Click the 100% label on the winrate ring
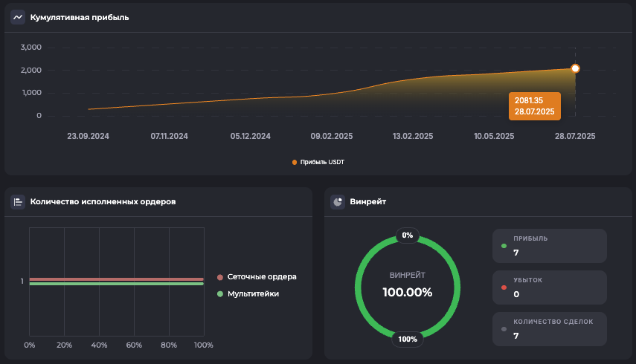Viewport: 636px width, 364px height. (x=408, y=339)
